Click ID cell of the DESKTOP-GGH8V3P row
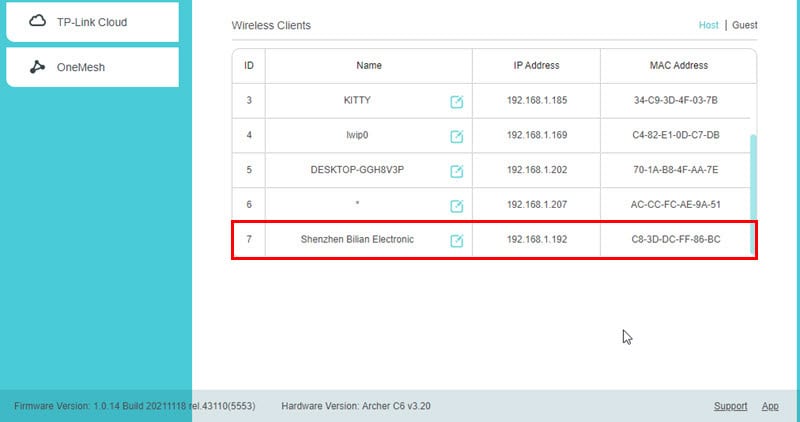Viewport: 800px width, 422px height. point(249,169)
